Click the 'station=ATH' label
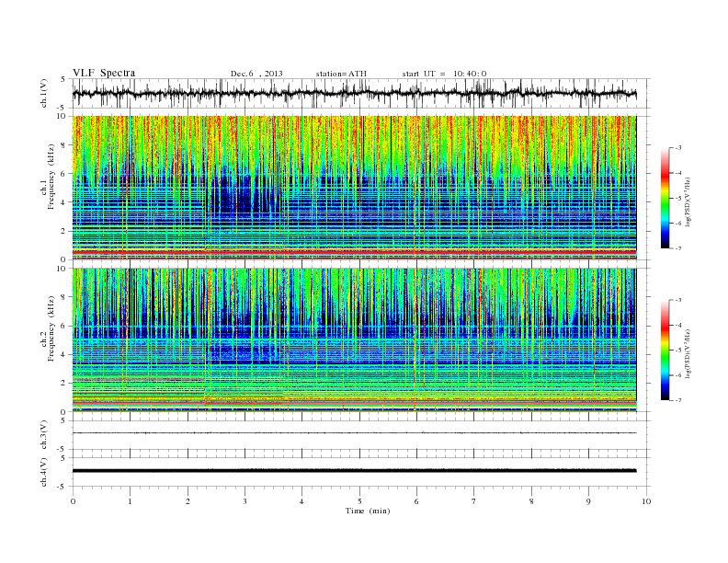 point(341,74)
